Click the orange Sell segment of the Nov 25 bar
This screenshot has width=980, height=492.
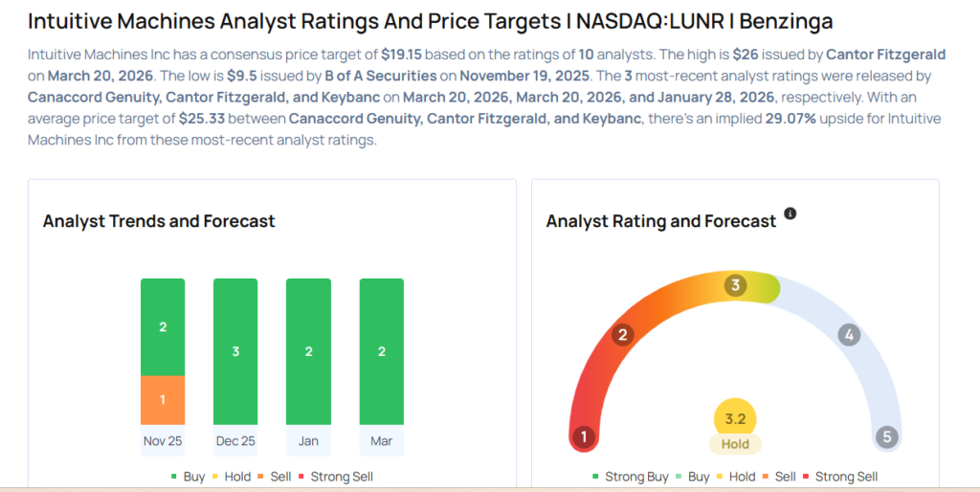[x=163, y=399]
